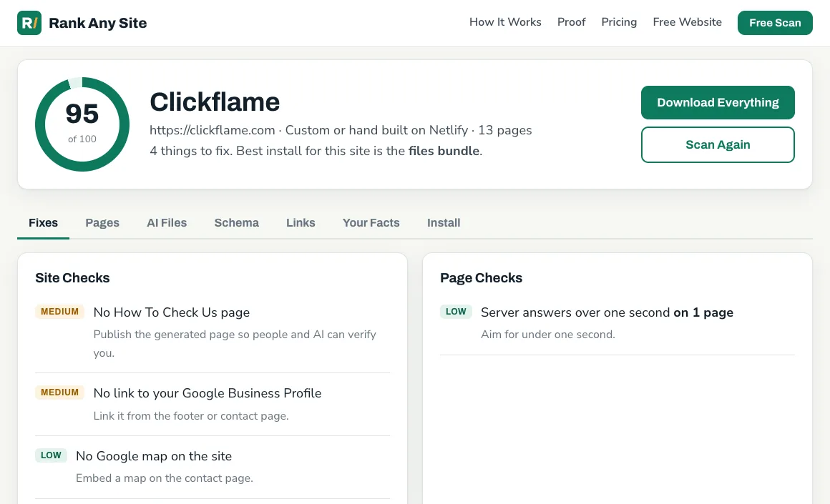Start a Free Scan from header
The height and width of the screenshot is (504, 830).
[775, 23]
